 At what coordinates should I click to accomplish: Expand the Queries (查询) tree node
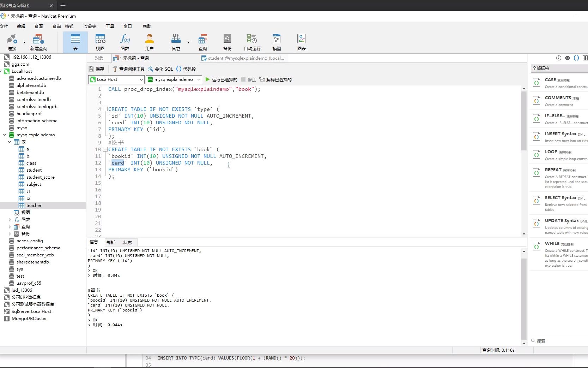(10, 227)
